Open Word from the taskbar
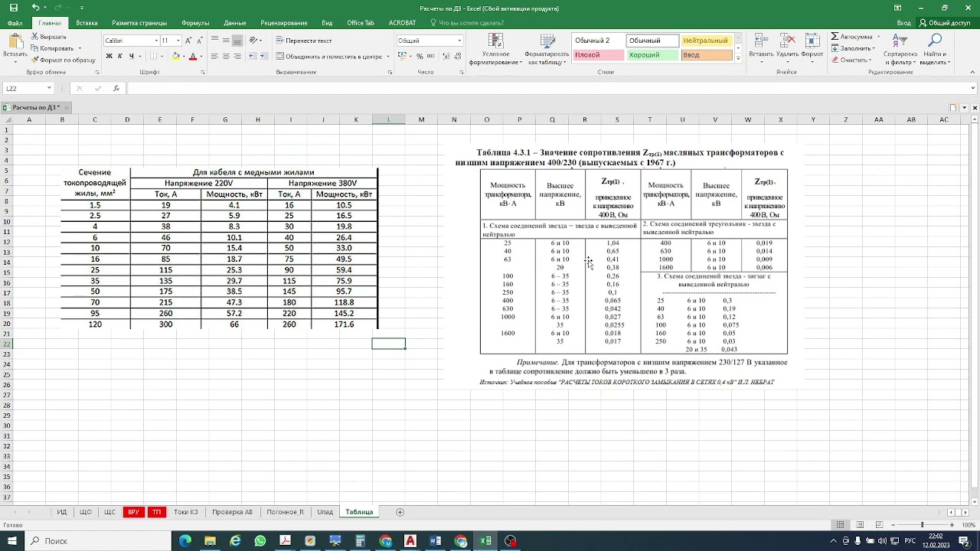 tap(436, 541)
